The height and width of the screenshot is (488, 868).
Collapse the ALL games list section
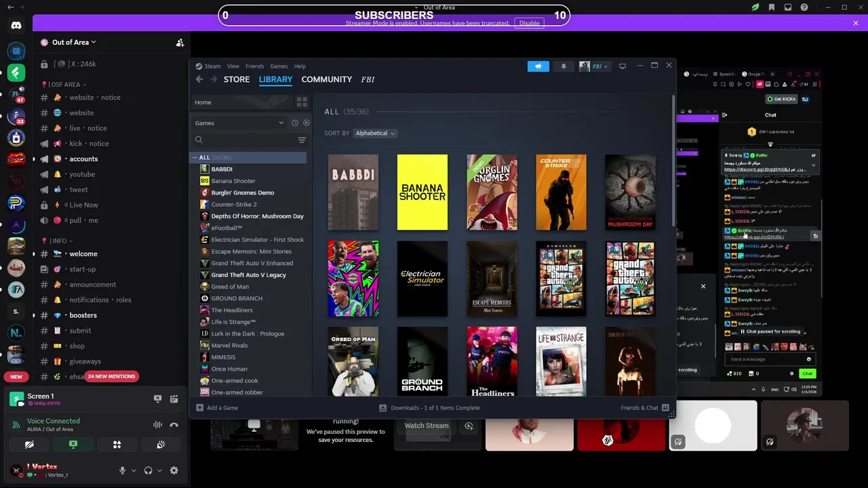pos(195,157)
